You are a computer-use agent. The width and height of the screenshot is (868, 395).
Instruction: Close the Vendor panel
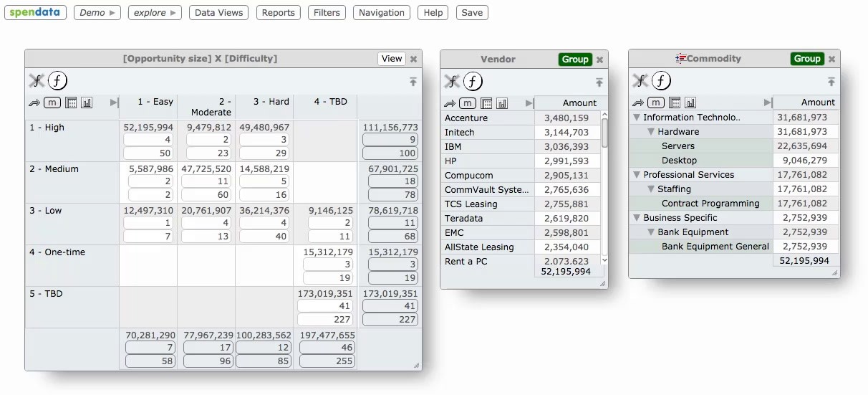pyautogui.click(x=599, y=60)
